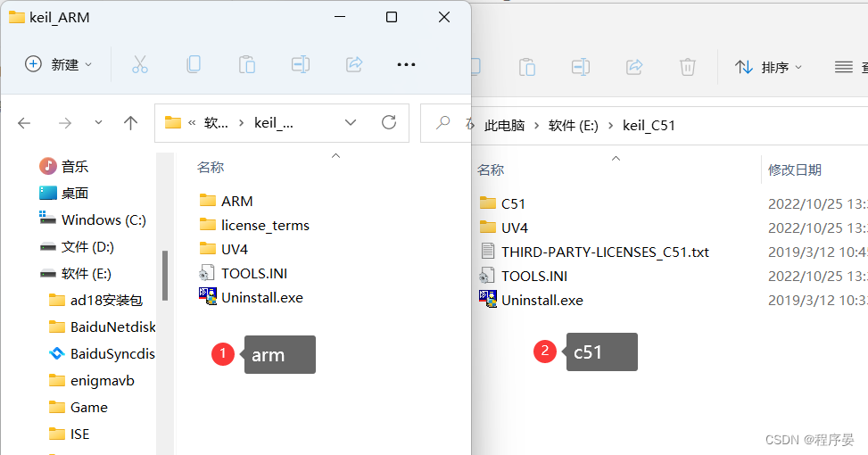Sort by 名称 column header in keil_C51
The image size is (868, 455).
click(491, 170)
